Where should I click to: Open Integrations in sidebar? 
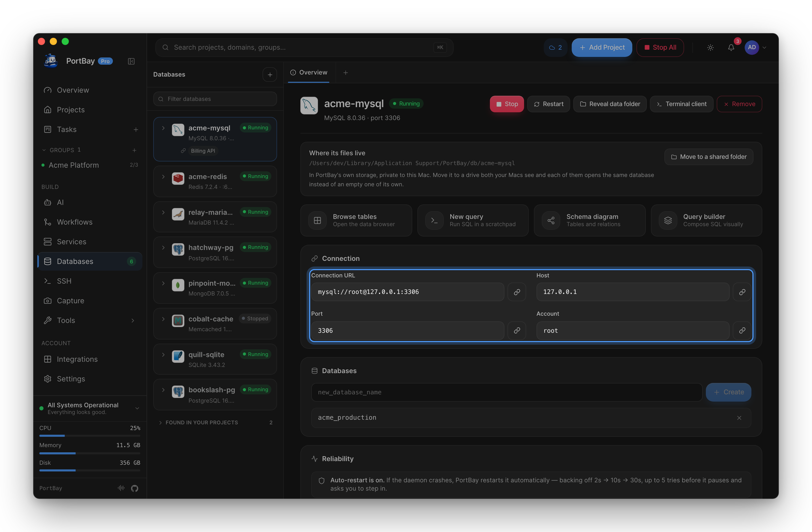coord(90,359)
